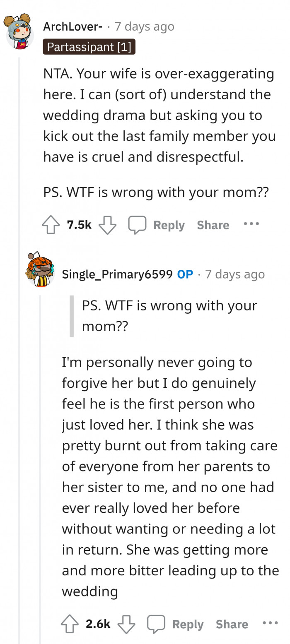290x644 pixels.
Task: Open more options on OP's reply
Action: pyautogui.click(x=270, y=623)
